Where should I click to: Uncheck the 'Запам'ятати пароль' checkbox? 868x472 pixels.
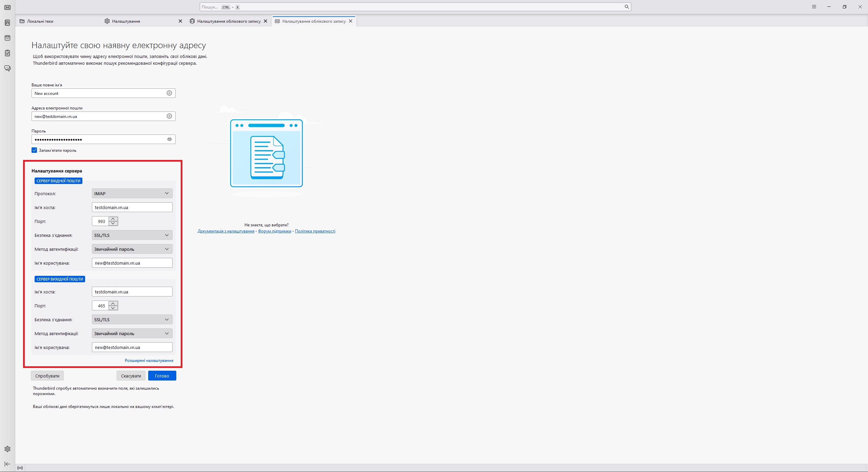coord(34,150)
